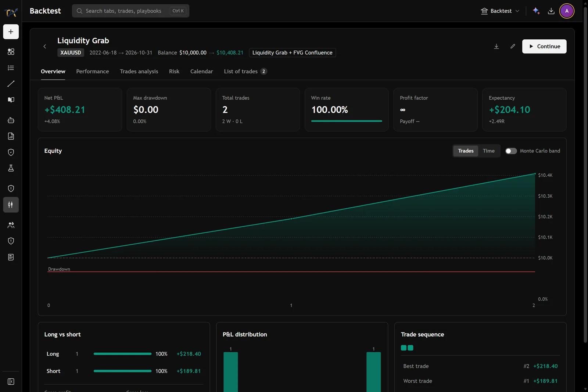
Task: Enable the Monte Carlo band switch
Action: pos(511,151)
